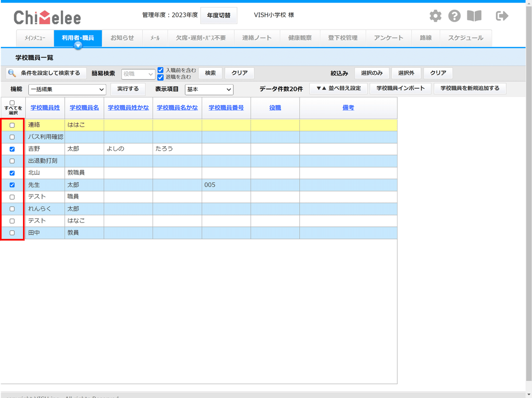Open the help question mark icon
The height and width of the screenshot is (398, 532).
coord(454,16)
